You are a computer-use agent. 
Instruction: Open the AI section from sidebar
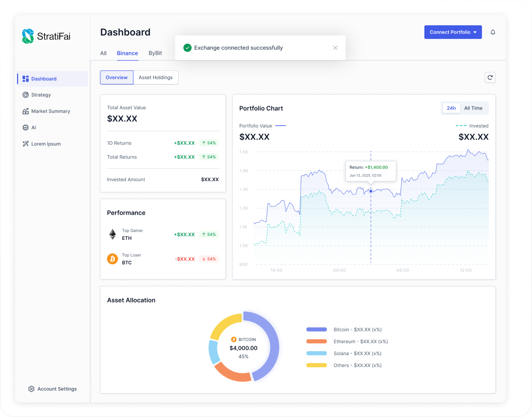coord(25,127)
